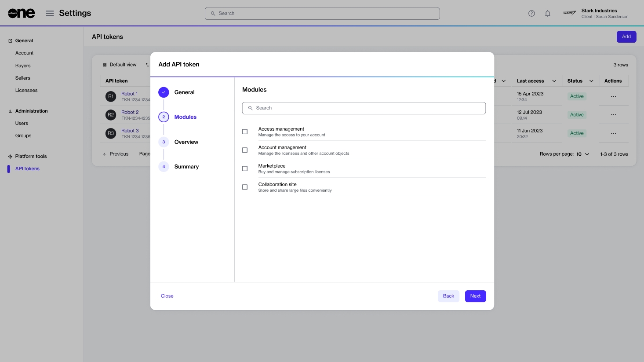The image size is (644, 362).
Task: Open the notifications bell
Action: pos(548,13)
